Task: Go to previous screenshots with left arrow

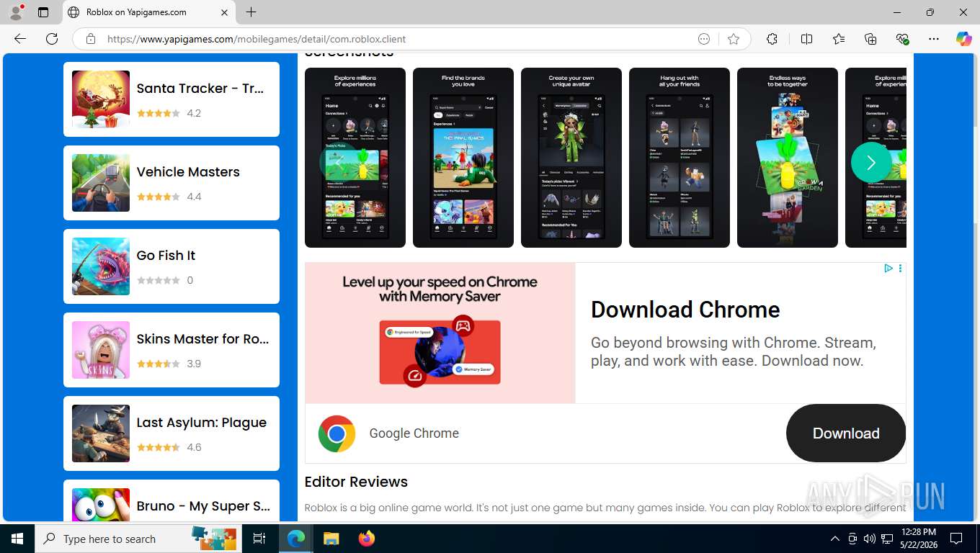Action: click(339, 162)
